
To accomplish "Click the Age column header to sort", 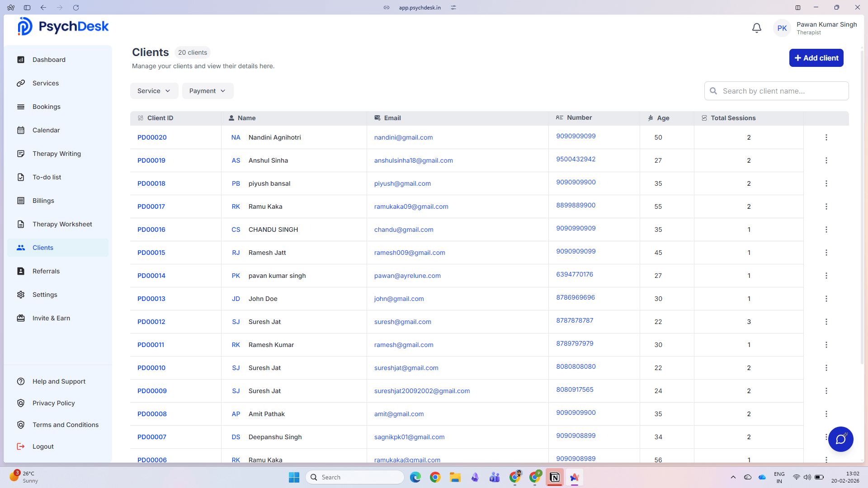I will (663, 118).
